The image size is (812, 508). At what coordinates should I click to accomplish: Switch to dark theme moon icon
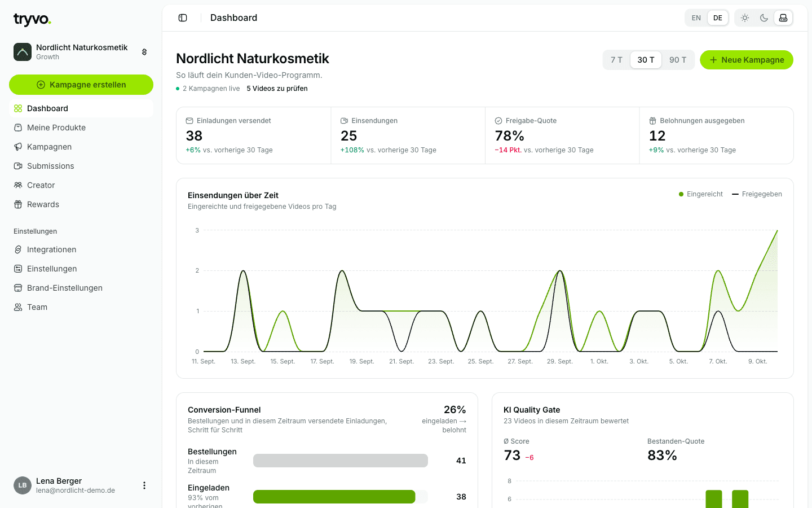[764, 18]
